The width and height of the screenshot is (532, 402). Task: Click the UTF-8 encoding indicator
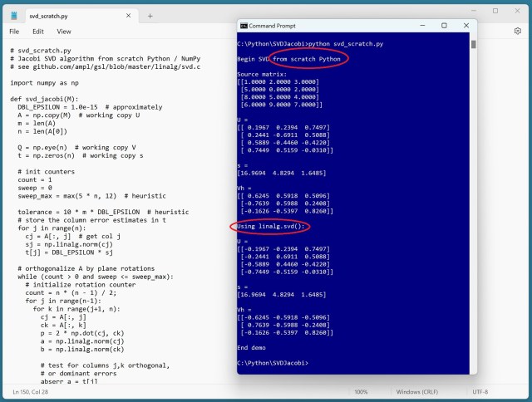pyautogui.click(x=481, y=391)
